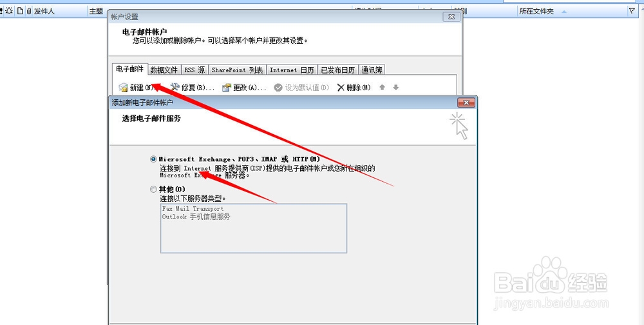Switch to the 电子邮件 tab
Viewport: 644px width, 325px height.
(130, 69)
